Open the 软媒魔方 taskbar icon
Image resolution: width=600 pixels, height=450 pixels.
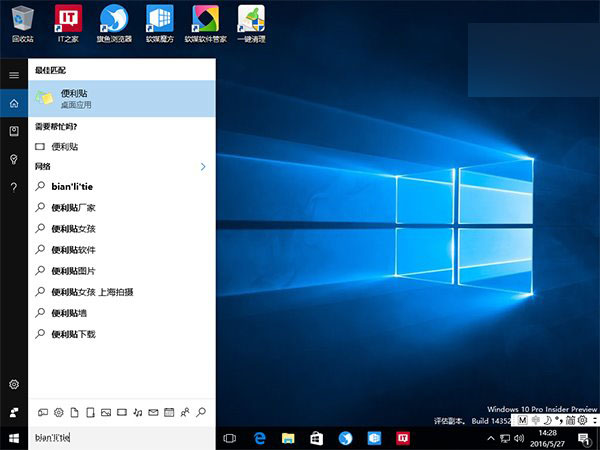pyautogui.click(x=374, y=438)
